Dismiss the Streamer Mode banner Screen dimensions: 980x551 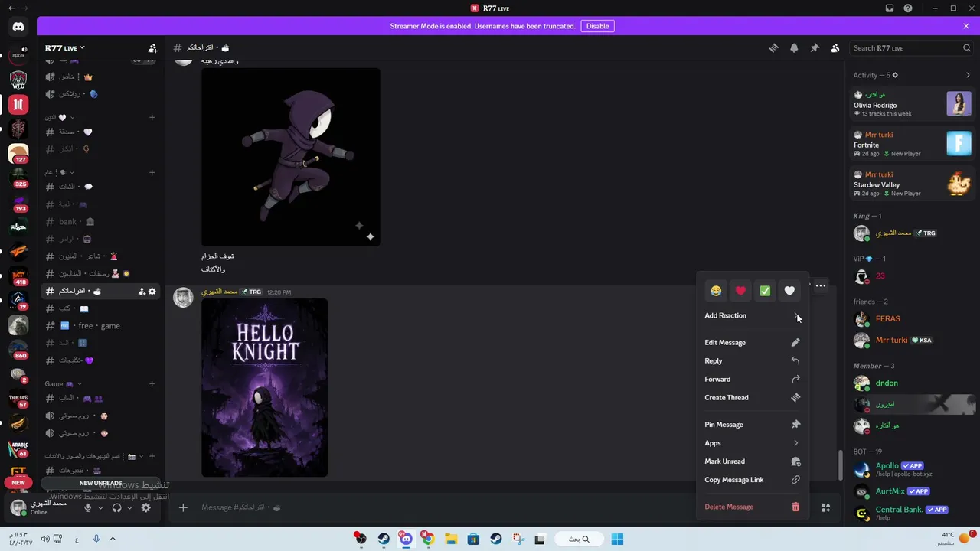[966, 26]
